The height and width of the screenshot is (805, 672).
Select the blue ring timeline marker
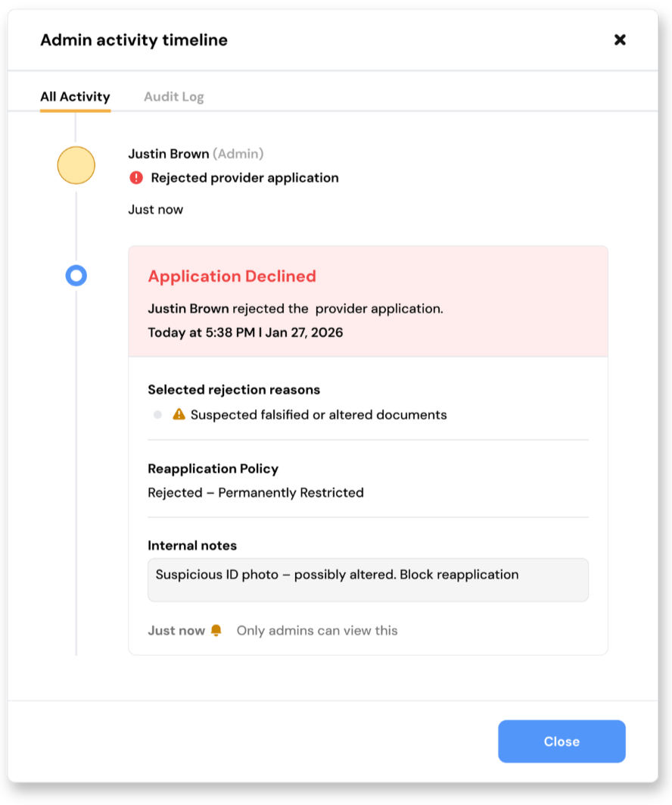click(76, 276)
